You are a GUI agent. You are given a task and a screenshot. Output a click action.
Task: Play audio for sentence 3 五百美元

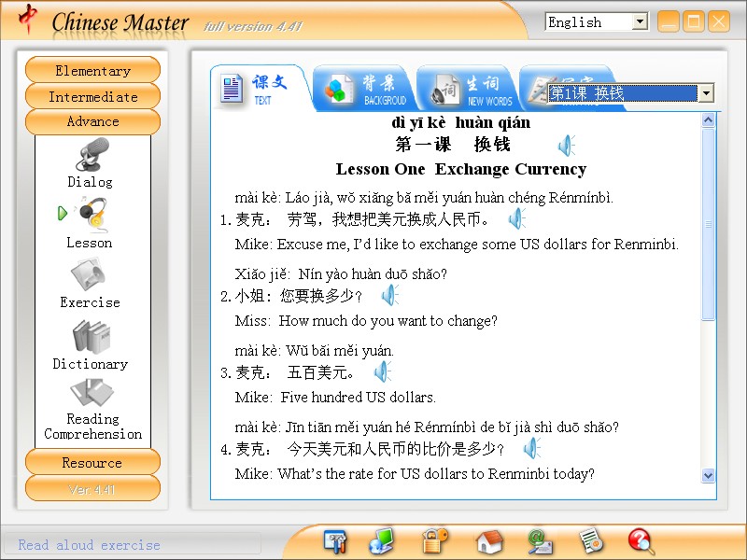[x=383, y=371]
